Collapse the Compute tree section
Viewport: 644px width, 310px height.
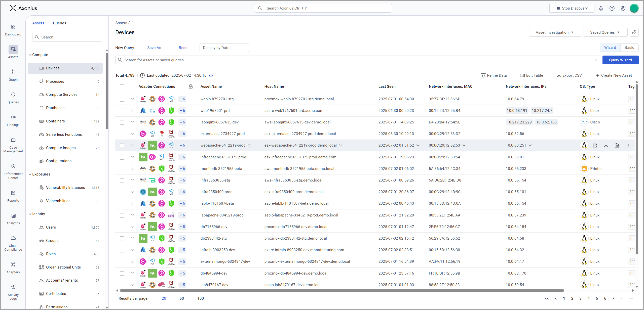click(30, 55)
